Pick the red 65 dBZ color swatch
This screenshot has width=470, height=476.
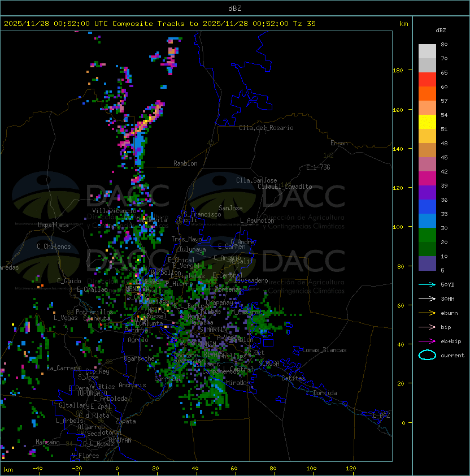coord(427,80)
